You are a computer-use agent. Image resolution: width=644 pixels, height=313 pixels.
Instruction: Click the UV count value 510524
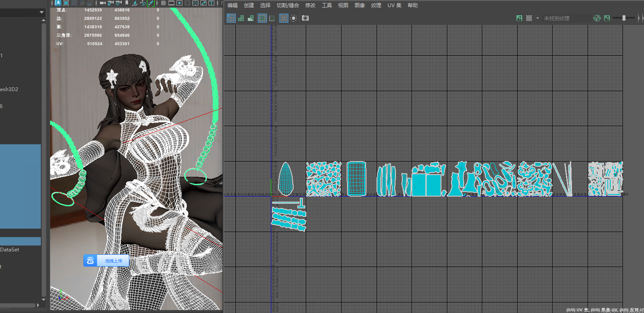coord(95,43)
